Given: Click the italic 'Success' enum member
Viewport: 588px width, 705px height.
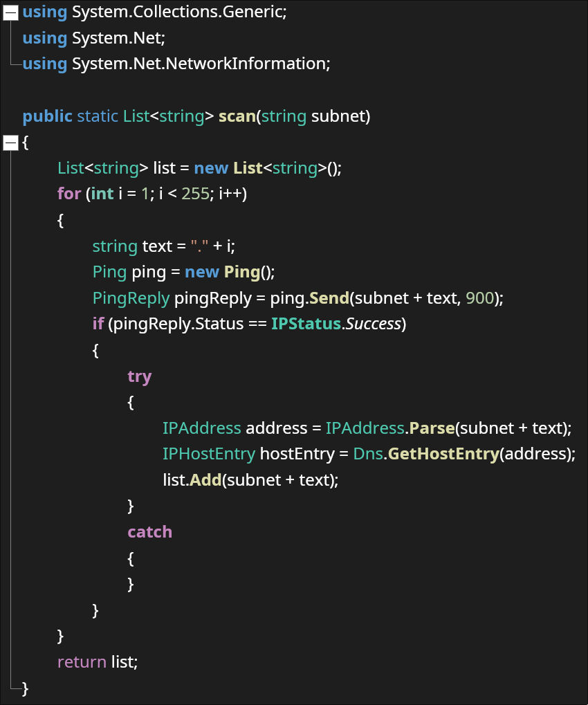Looking at the screenshot, I should click(x=373, y=324).
